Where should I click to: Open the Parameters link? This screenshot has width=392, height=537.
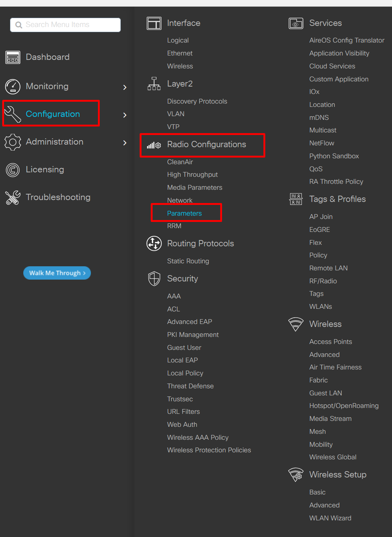(184, 213)
